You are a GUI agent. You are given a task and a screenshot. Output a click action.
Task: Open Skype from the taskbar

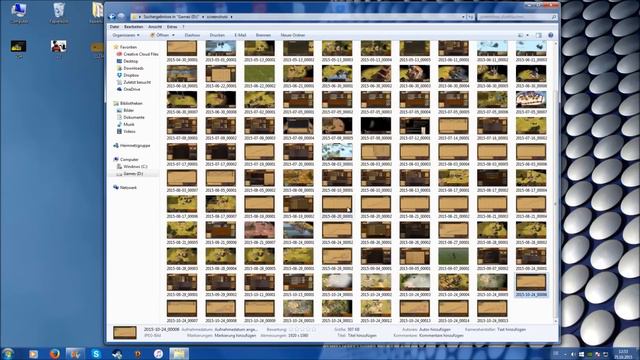point(96,353)
